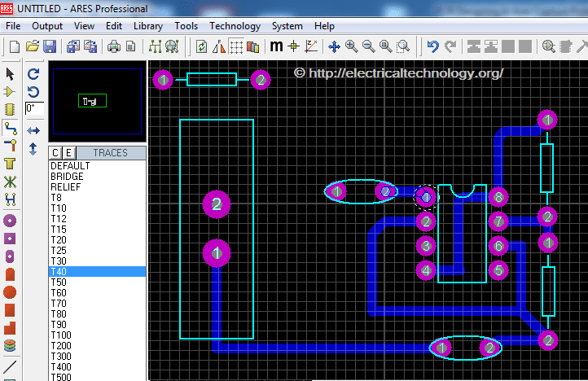
Task: Click the rotate clockwise icon
Action: pyautogui.click(x=33, y=73)
